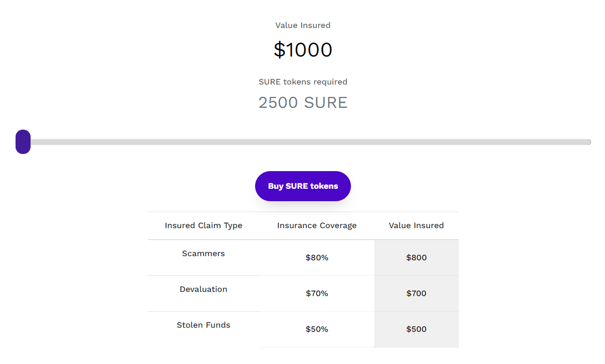Click the $700 value insured cell
This screenshot has height=364, width=605.
click(x=416, y=293)
